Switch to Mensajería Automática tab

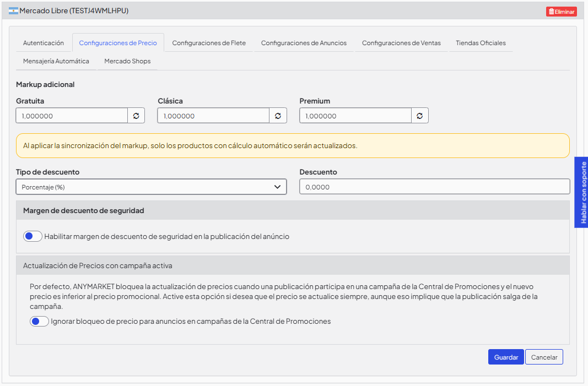click(56, 61)
